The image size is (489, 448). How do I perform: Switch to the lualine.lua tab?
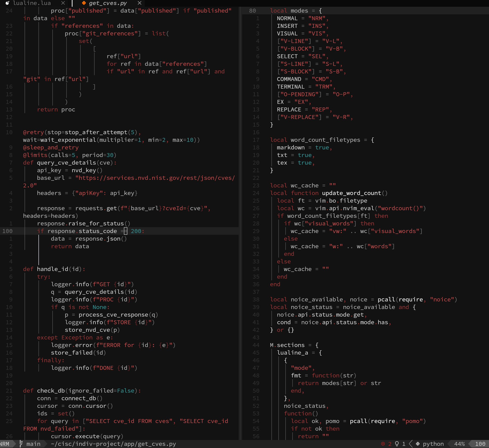[x=32, y=3]
